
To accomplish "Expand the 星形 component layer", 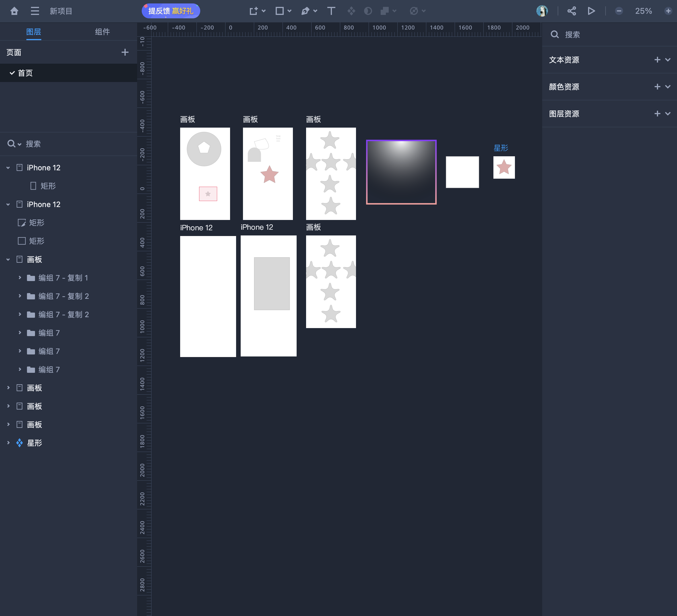I will (8, 443).
